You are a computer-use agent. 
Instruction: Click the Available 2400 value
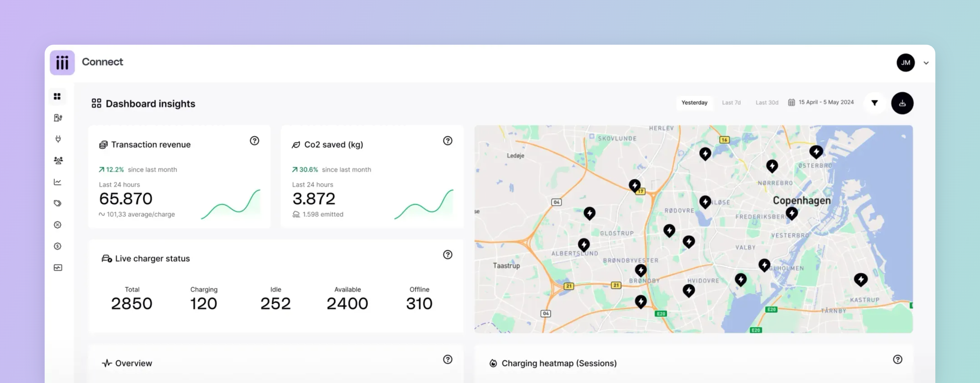(x=347, y=304)
